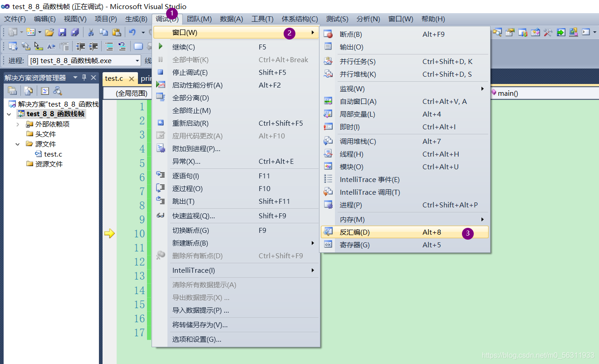Image resolution: width=599 pixels, height=364 pixels.
Task: Select 寄存器(G) menu entry
Action: 405,245
